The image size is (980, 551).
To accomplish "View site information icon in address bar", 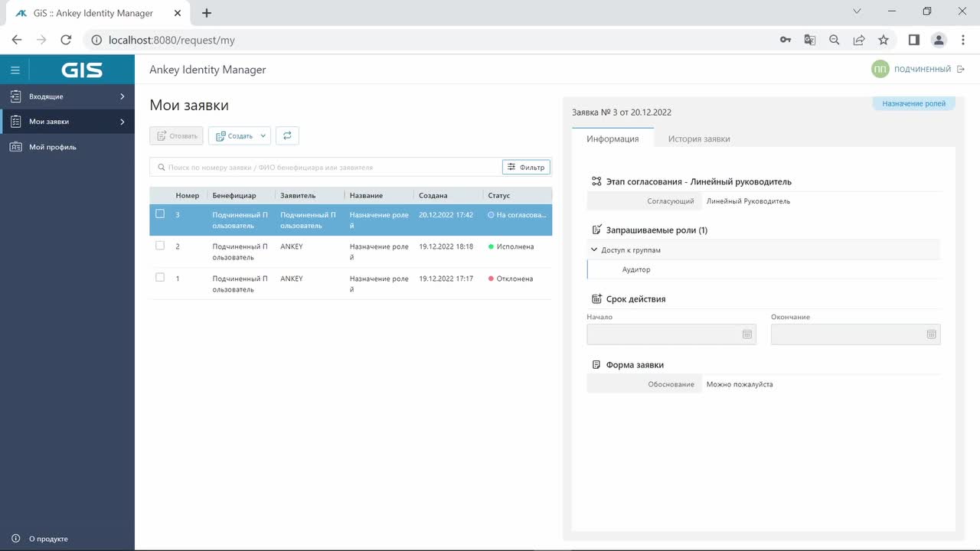I will [x=96, y=40].
